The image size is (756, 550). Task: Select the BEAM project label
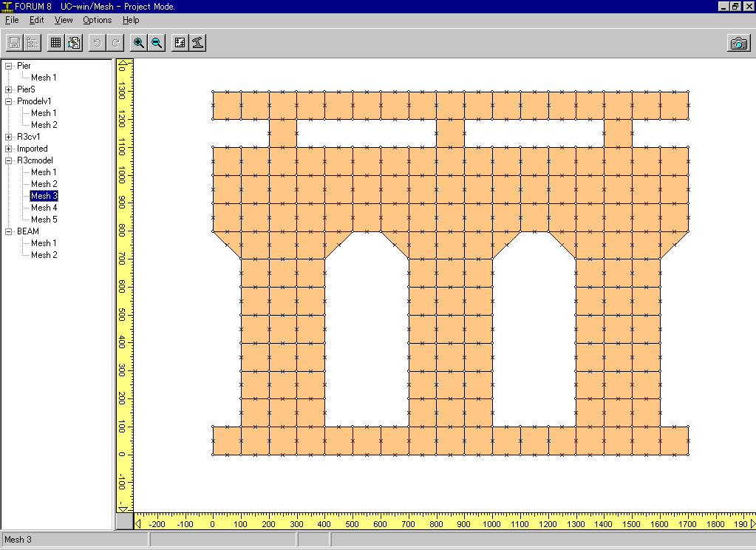tap(28, 231)
